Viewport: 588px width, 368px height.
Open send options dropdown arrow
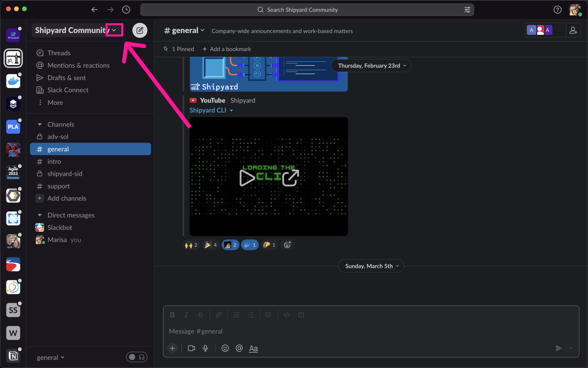(x=571, y=348)
